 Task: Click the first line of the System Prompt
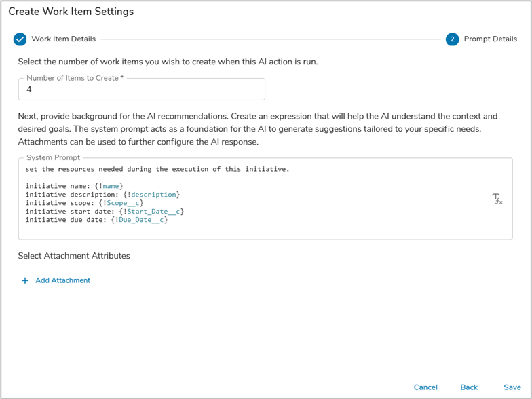point(157,169)
